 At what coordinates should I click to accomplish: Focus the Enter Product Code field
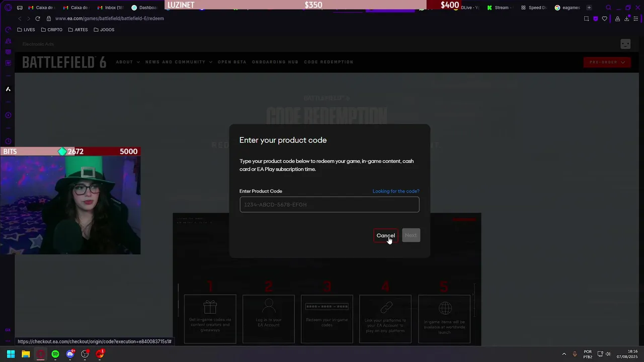329,205
